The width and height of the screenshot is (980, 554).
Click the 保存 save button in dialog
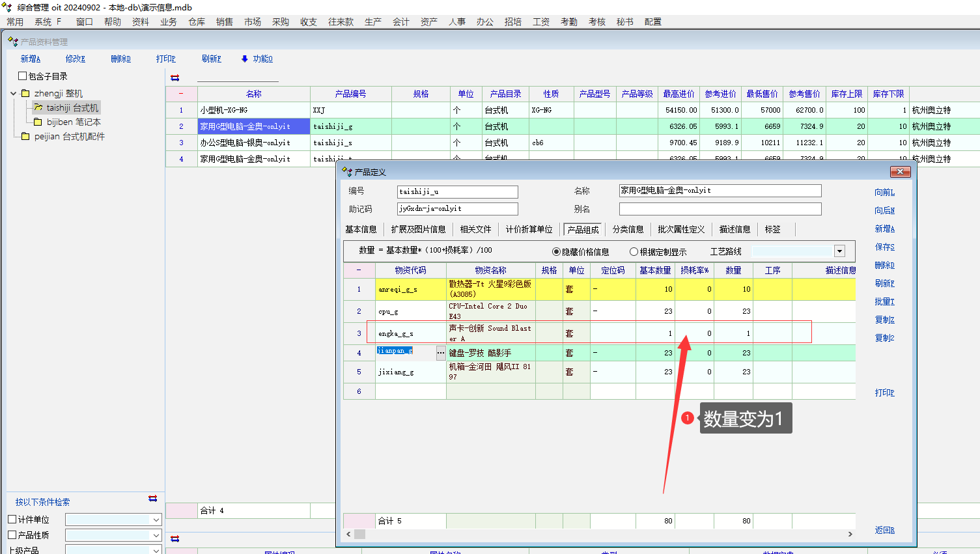coord(884,247)
